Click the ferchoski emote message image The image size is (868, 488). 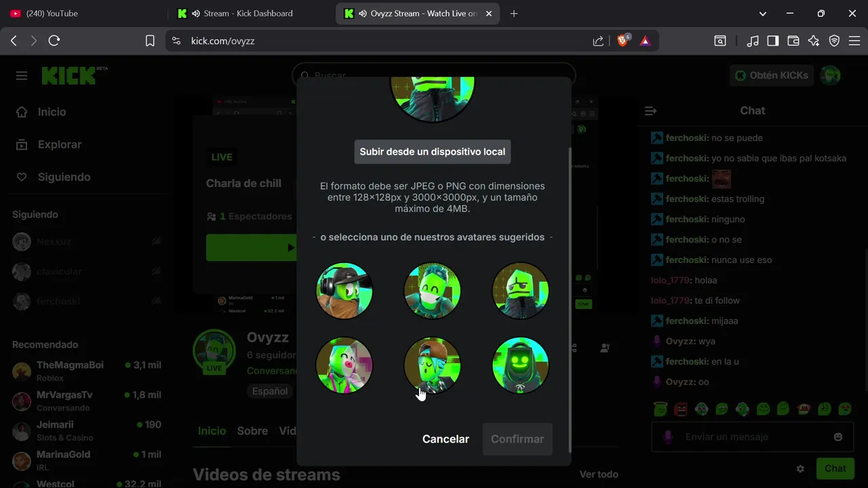pos(721,178)
